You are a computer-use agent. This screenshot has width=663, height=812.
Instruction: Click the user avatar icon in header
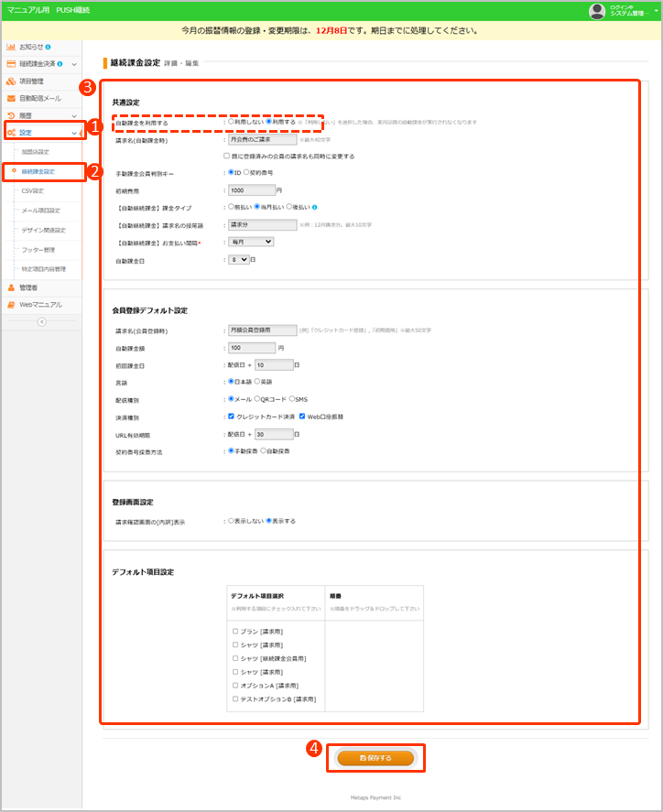(x=597, y=11)
